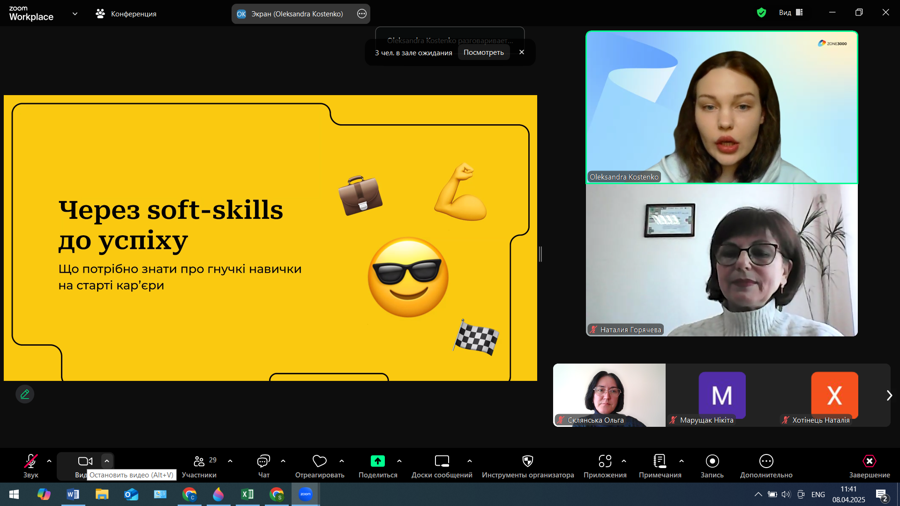Open Инструменты организатора host tools shield
Viewport: 900px width, 506px height.
pyautogui.click(x=527, y=461)
